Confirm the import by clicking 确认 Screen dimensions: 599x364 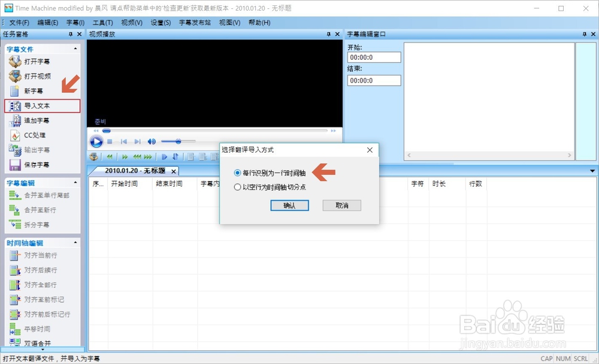pyautogui.click(x=289, y=205)
